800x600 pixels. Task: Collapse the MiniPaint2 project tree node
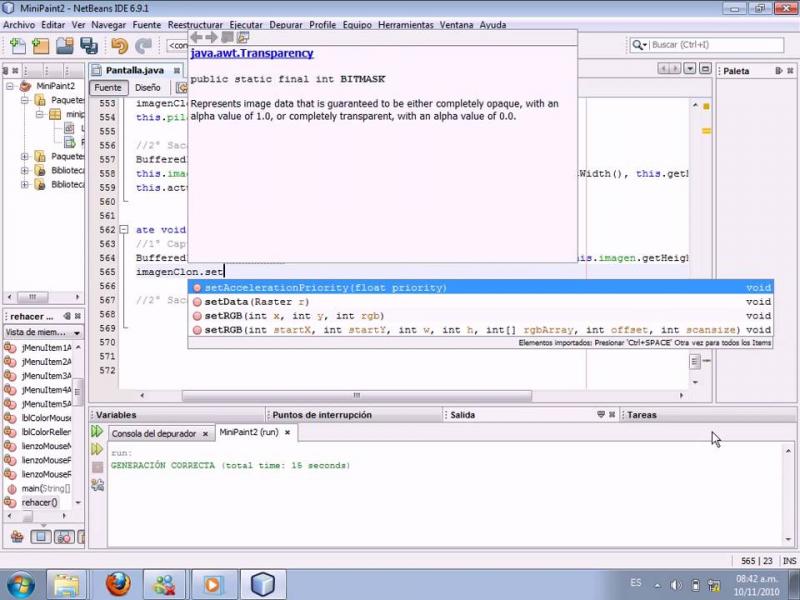[9, 87]
